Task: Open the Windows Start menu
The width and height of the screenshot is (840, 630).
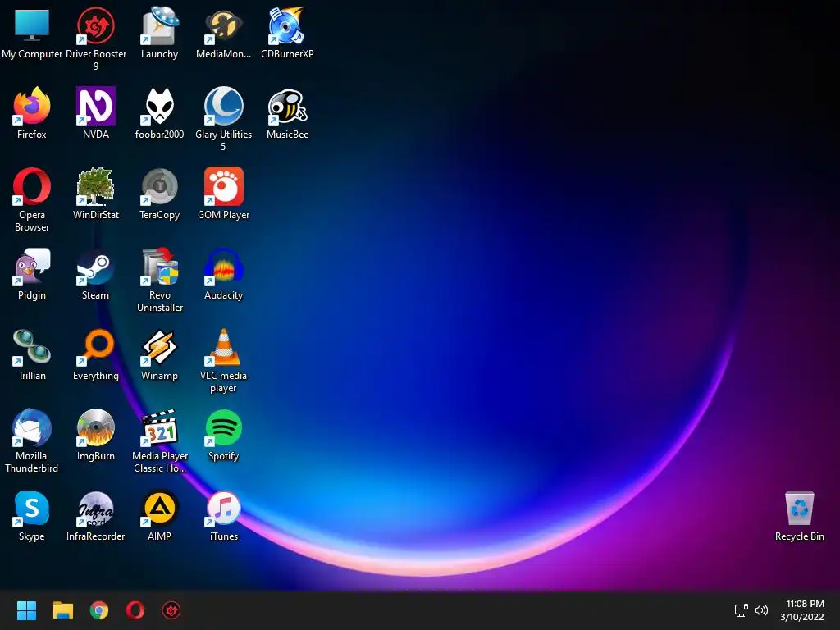Action: [26, 610]
